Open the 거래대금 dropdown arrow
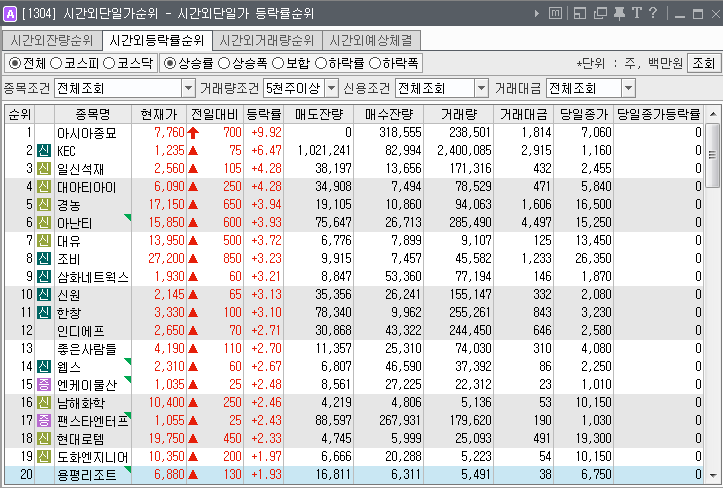This screenshot has height=488, width=723. click(628, 88)
